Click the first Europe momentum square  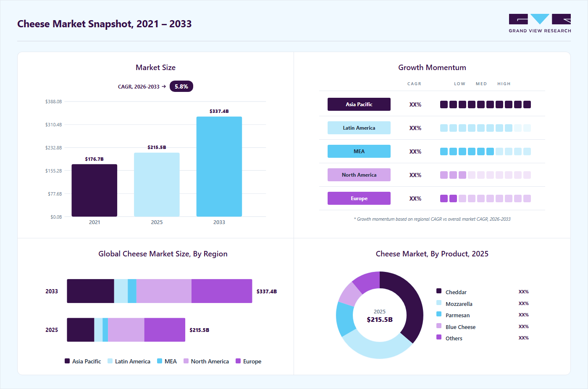point(444,198)
